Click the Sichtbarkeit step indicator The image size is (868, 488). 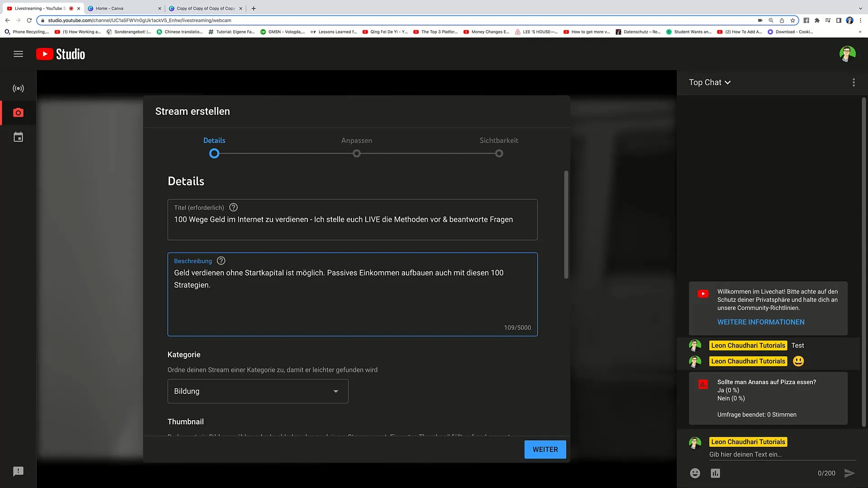pos(499,153)
